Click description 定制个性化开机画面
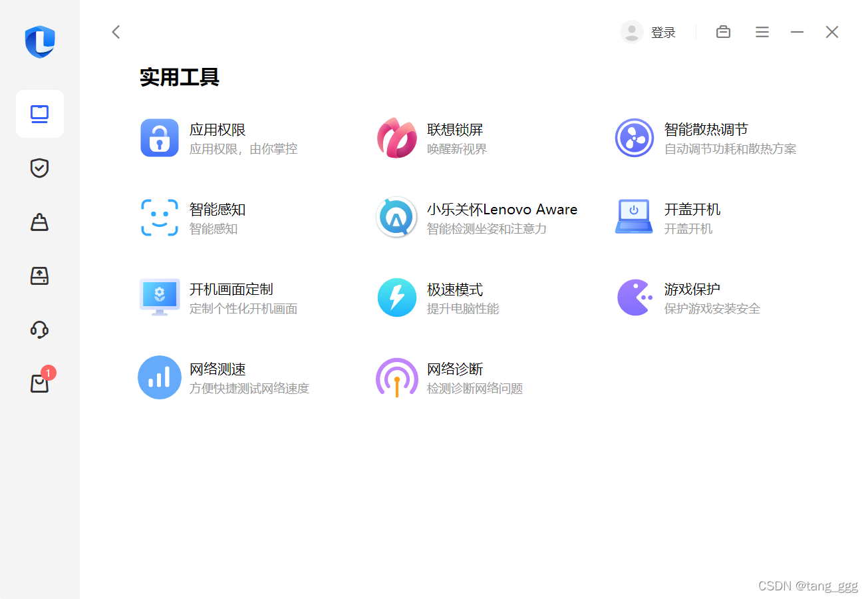This screenshot has width=868, height=599. click(243, 309)
